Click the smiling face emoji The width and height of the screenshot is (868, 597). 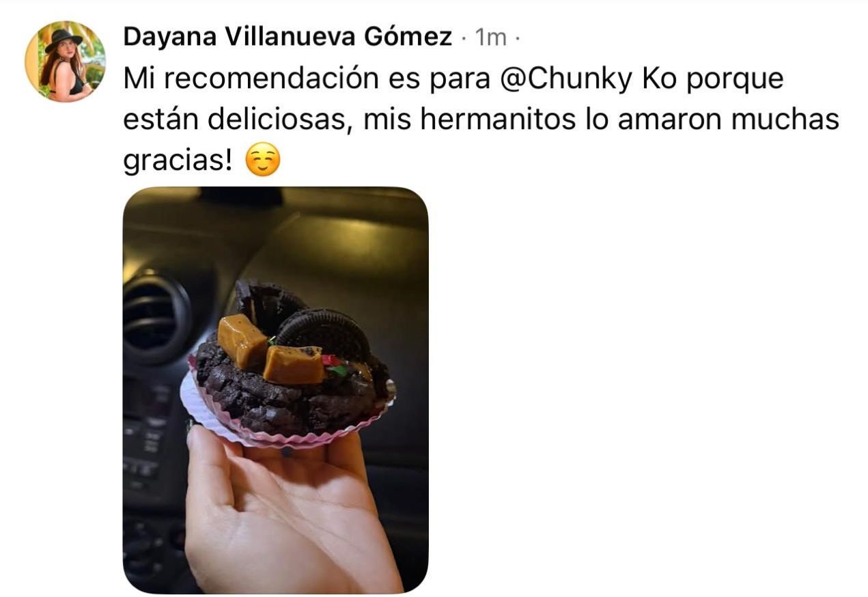point(262,162)
